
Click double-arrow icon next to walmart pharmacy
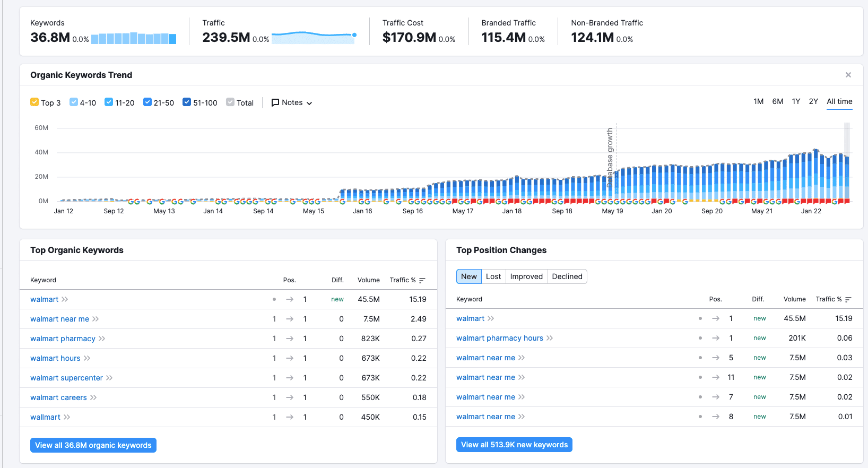pos(102,339)
